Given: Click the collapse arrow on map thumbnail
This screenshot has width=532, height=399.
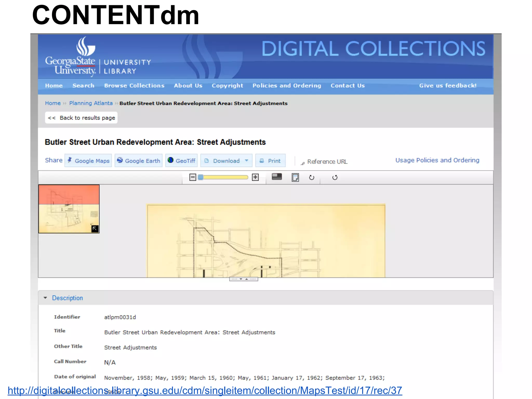Looking at the screenshot, I should (x=95, y=229).
